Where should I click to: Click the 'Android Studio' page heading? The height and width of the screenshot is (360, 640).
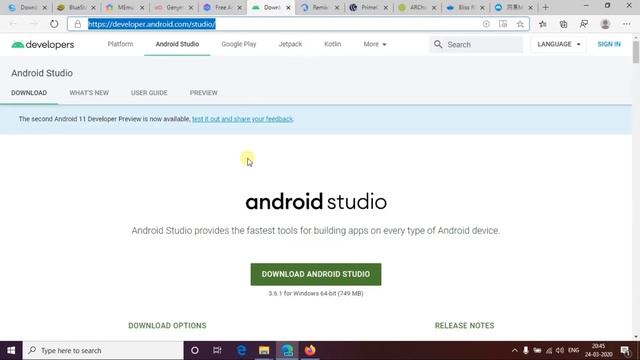click(x=42, y=73)
